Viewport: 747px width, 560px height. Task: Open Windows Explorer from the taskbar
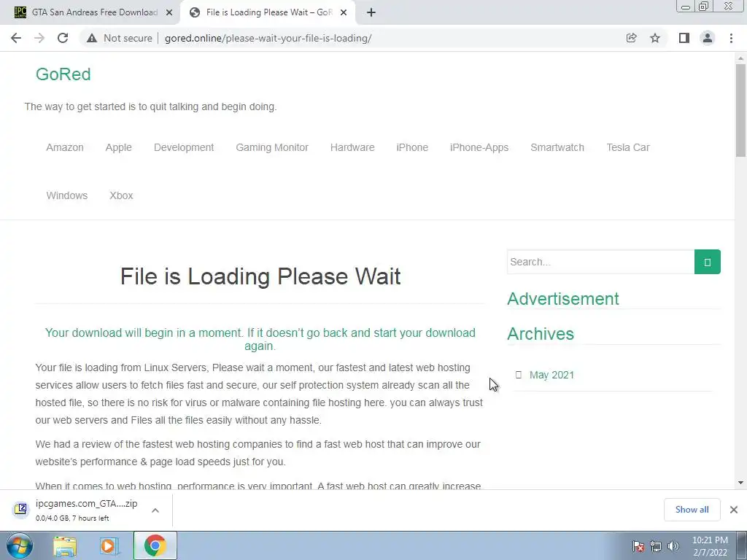click(x=65, y=546)
